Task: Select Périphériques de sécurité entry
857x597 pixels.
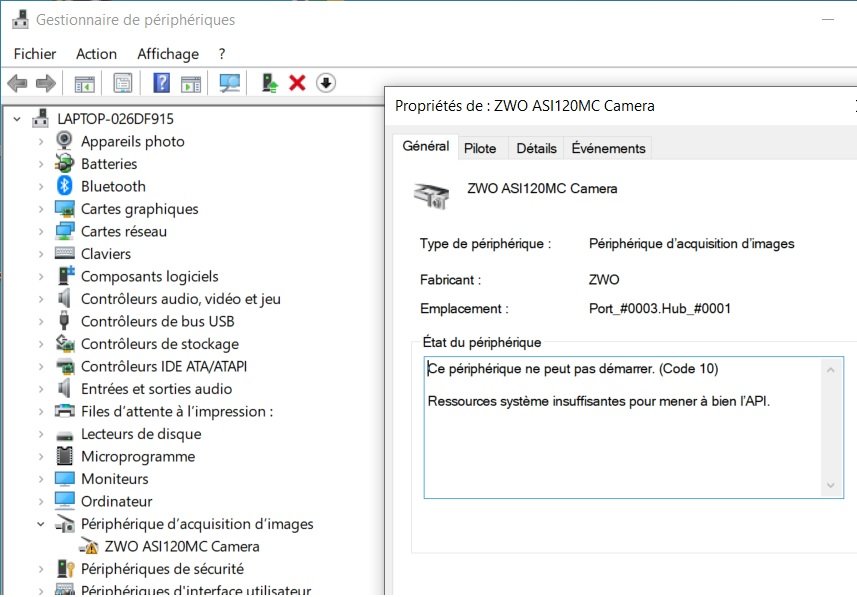Action: [162, 569]
